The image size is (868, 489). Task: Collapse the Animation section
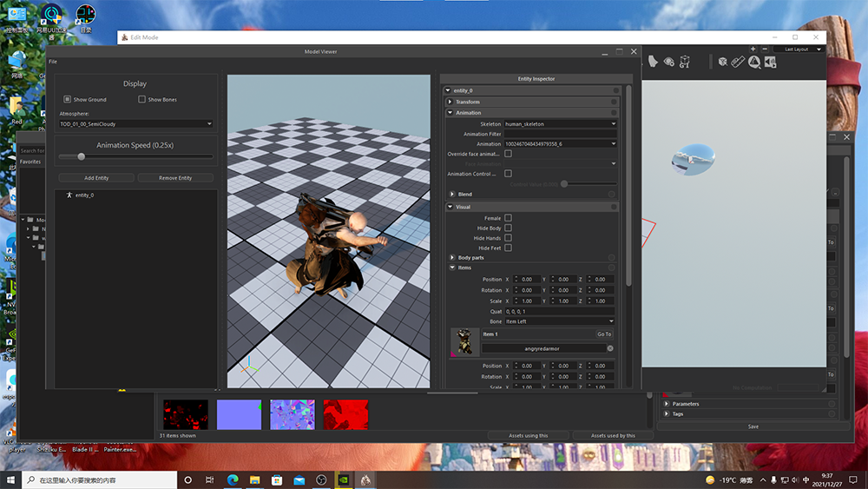[450, 112]
